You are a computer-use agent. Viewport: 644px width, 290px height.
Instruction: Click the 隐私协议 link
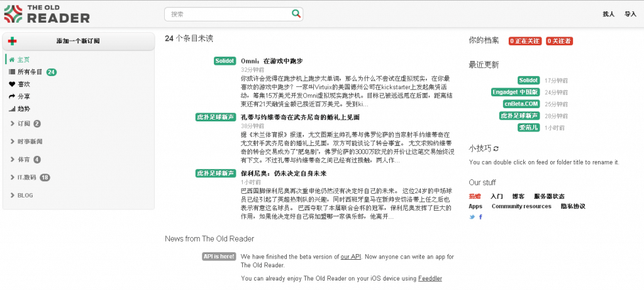point(573,206)
